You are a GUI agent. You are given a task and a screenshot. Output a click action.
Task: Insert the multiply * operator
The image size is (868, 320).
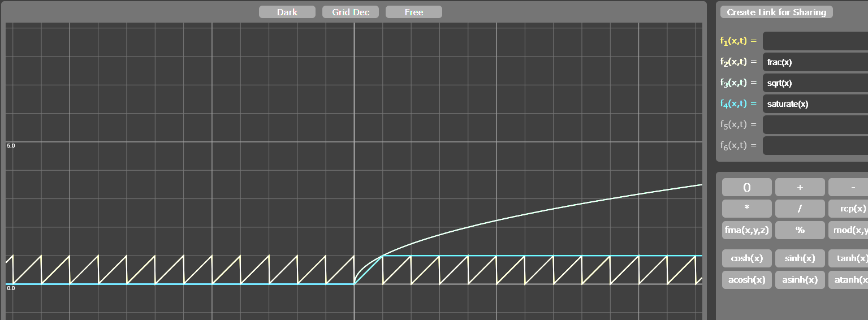point(746,208)
